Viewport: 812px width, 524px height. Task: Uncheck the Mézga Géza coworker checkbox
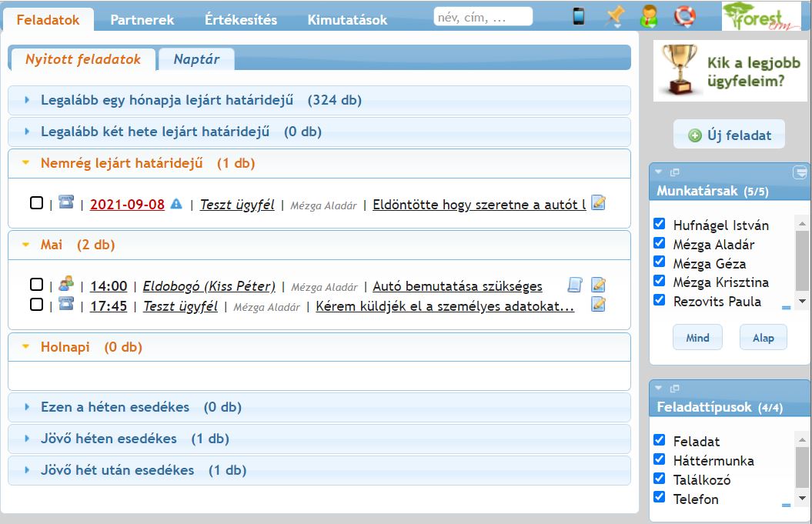659,263
